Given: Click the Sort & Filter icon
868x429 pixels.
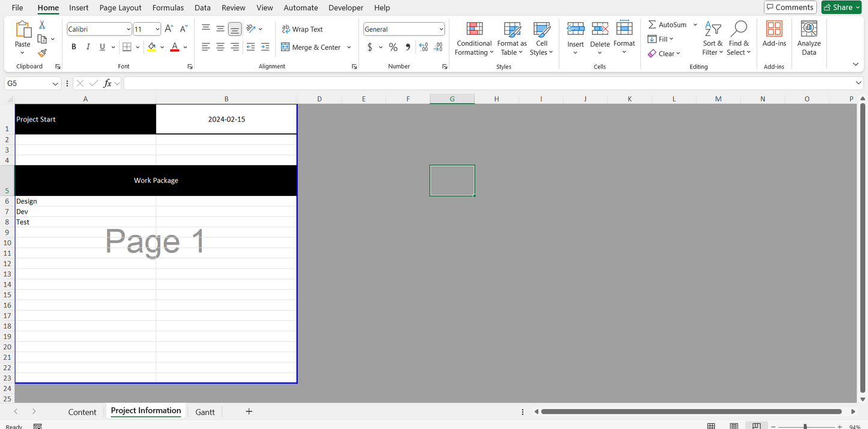Looking at the screenshot, I should pyautogui.click(x=712, y=29).
